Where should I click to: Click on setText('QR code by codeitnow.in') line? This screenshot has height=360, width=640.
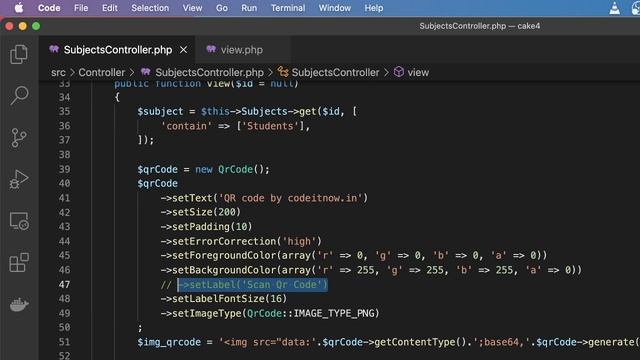pyautogui.click(x=264, y=198)
